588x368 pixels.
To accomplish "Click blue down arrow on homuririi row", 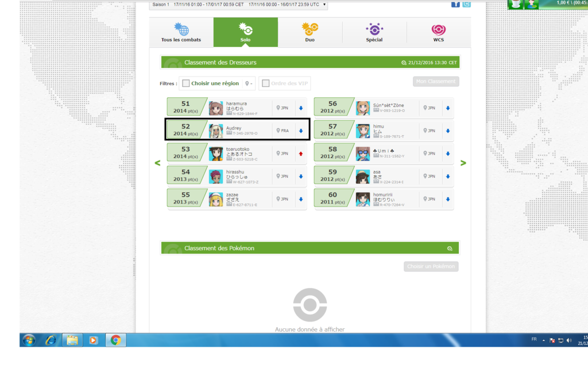I will tap(448, 200).
